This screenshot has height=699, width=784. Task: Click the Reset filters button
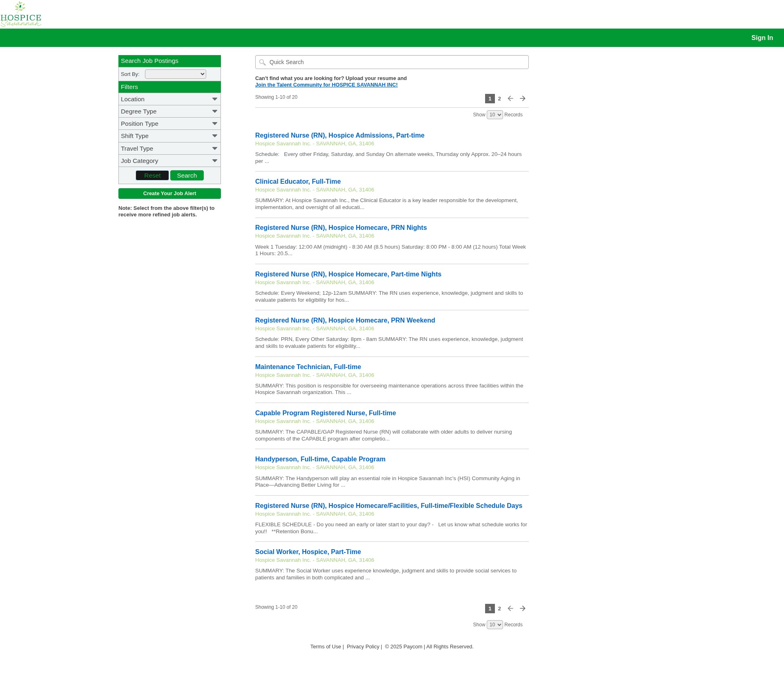point(152,175)
